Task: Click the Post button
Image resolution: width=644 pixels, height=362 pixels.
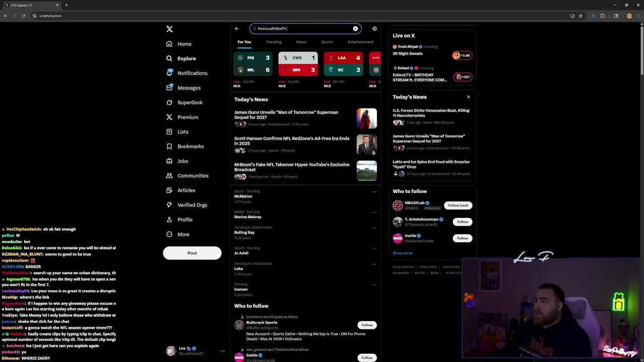Action: 192,253
